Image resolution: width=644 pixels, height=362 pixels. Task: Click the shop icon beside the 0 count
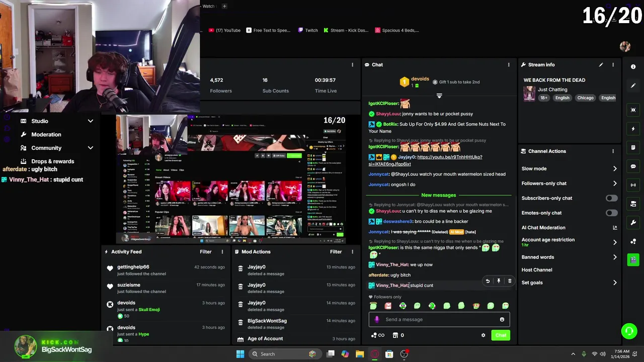tap(395, 335)
